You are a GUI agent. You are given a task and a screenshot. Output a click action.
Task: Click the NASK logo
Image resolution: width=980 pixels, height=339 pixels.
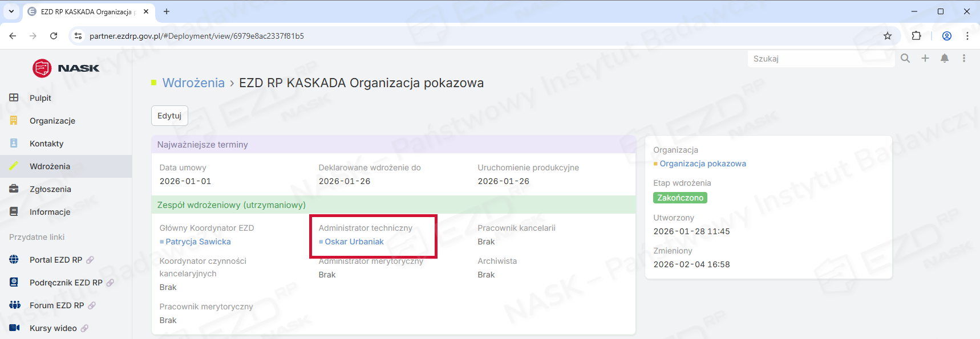click(66, 68)
